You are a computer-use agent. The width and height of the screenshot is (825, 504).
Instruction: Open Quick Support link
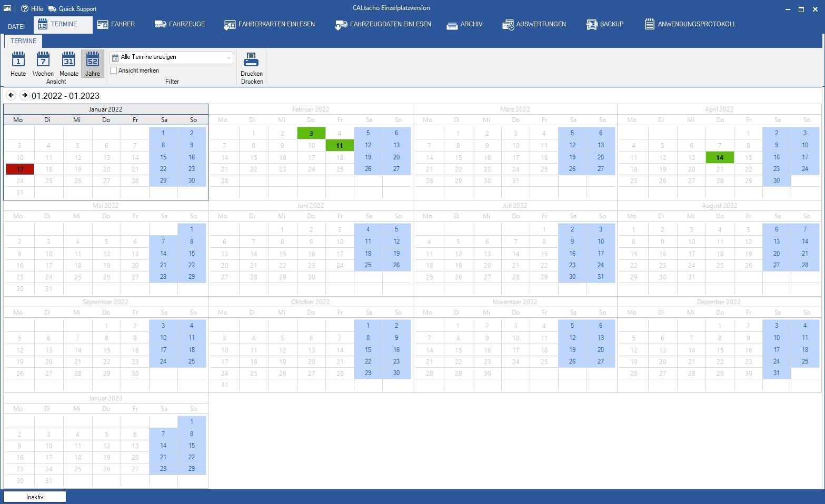pos(72,9)
